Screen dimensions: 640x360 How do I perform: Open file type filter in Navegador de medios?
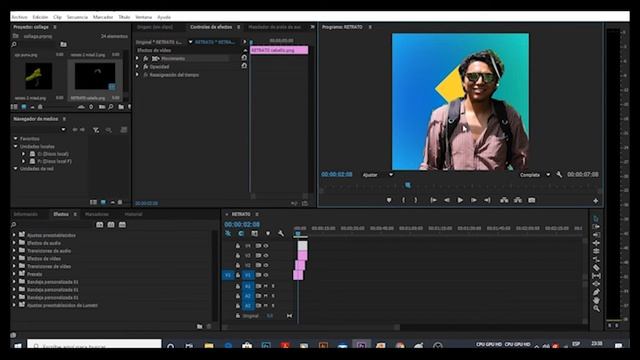pos(96,130)
